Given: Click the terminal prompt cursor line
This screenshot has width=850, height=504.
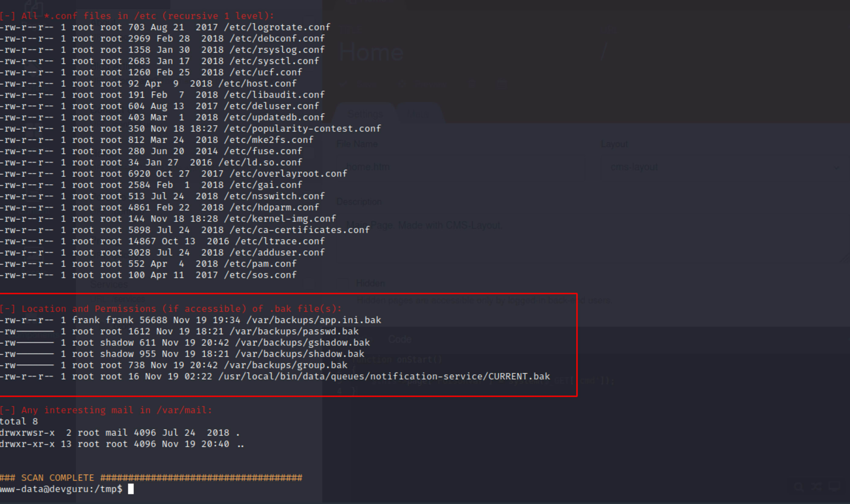Looking at the screenshot, I should coord(131,489).
